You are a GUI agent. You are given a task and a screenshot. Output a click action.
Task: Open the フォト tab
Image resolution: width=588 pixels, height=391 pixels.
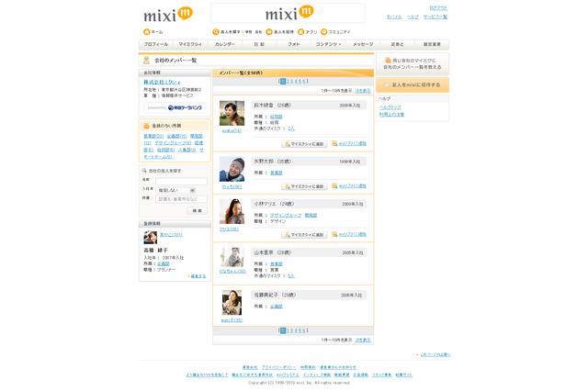click(294, 44)
